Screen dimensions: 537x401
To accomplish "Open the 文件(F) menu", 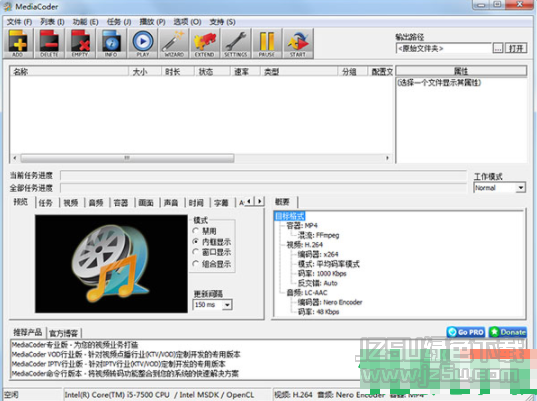I will click(19, 22).
